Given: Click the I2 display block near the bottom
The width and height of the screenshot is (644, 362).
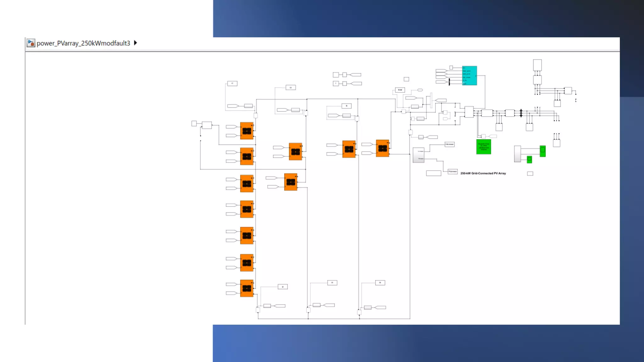Looking at the screenshot, I should pyautogui.click(x=282, y=287).
